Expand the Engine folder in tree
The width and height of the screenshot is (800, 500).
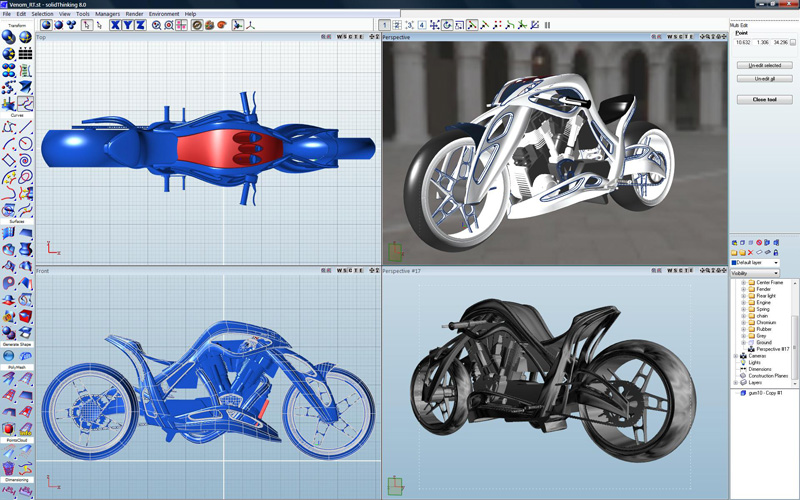tap(743, 302)
